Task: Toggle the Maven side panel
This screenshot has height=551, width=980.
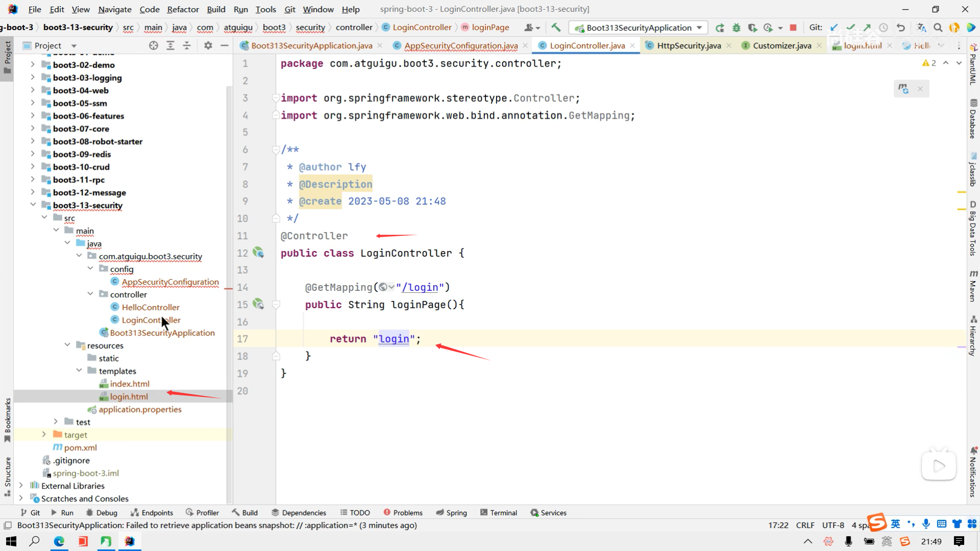Action: click(973, 286)
